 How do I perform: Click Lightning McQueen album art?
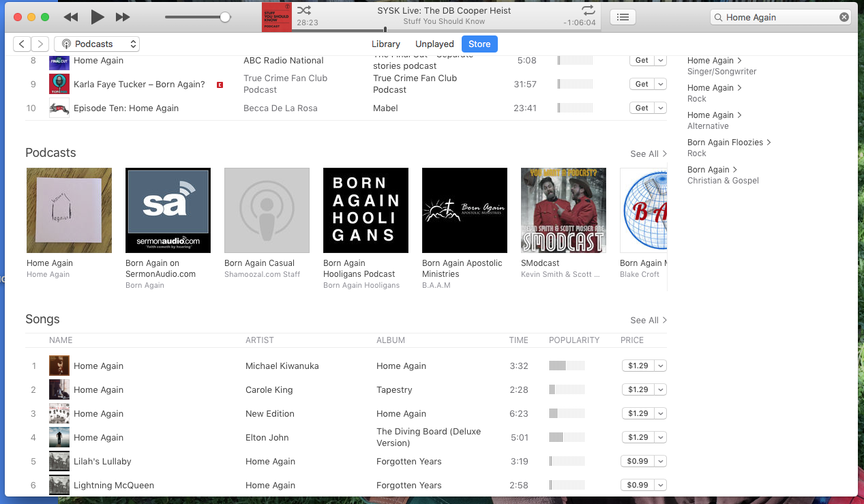(x=59, y=485)
